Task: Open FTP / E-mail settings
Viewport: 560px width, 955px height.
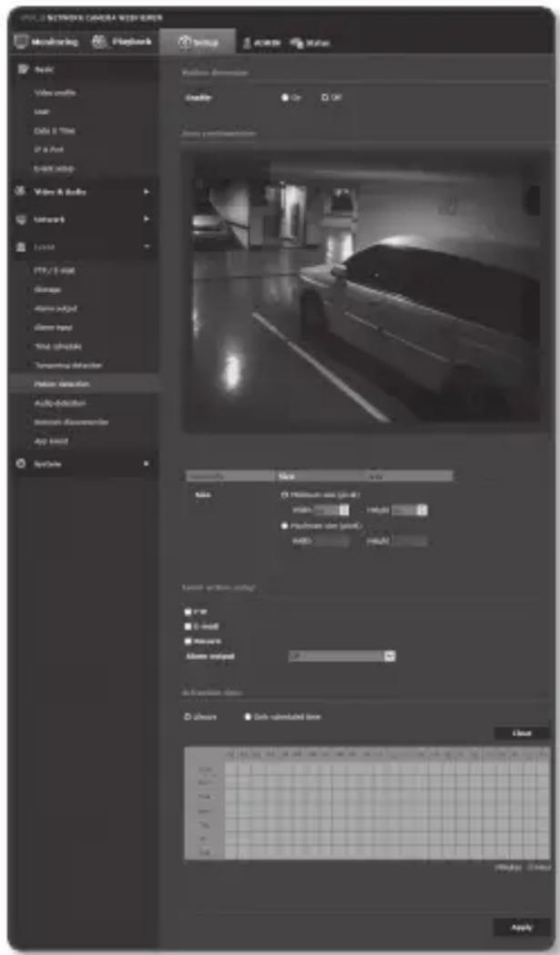Action: pos(54,271)
